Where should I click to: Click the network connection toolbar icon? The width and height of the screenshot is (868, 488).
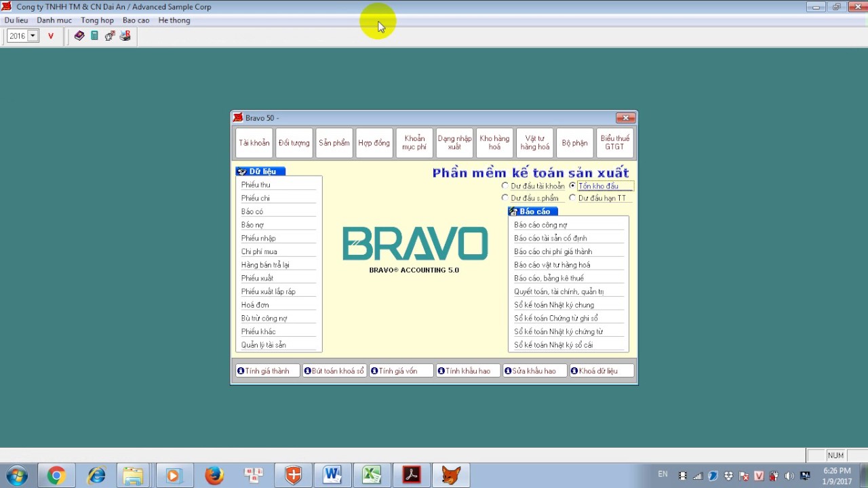pyautogui.click(x=109, y=36)
